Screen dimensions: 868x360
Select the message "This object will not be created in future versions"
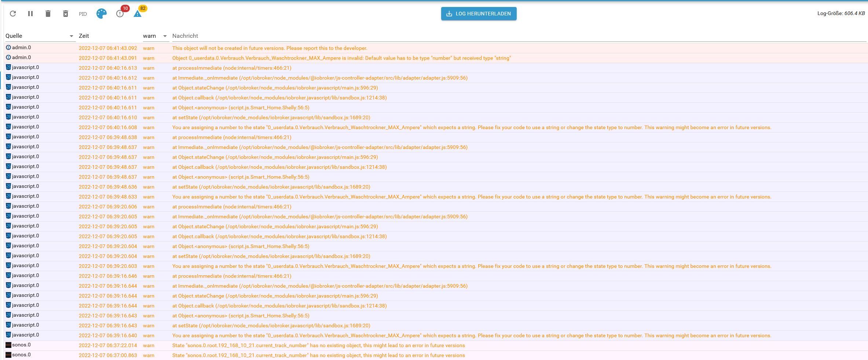coord(270,48)
